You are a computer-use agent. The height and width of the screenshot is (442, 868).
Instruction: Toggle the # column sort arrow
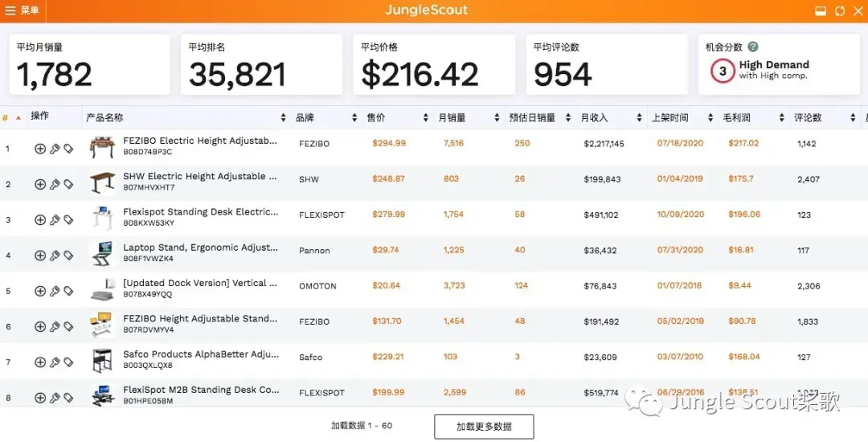(x=18, y=118)
